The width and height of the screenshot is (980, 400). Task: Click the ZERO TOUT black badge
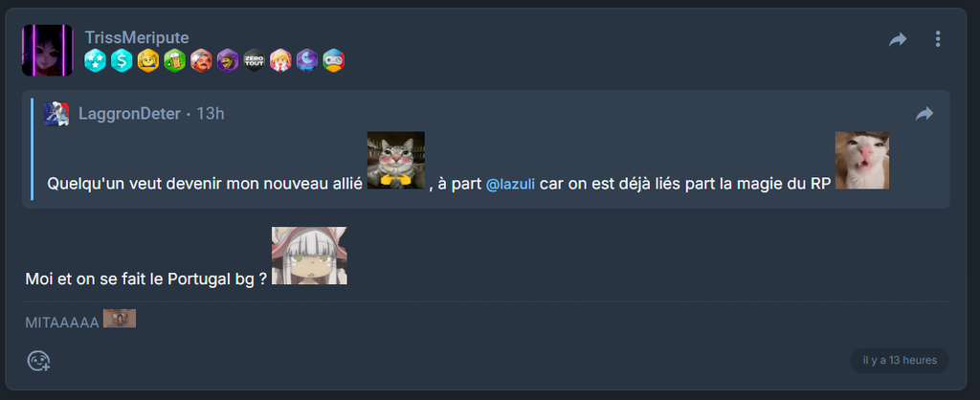pyautogui.click(x=255, y=60)
